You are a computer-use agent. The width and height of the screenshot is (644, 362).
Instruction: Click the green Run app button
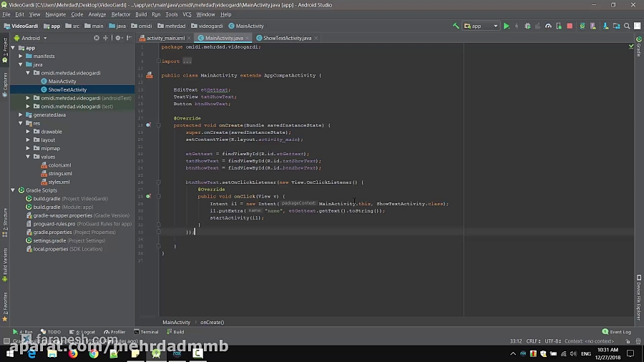tap(507, 26)
